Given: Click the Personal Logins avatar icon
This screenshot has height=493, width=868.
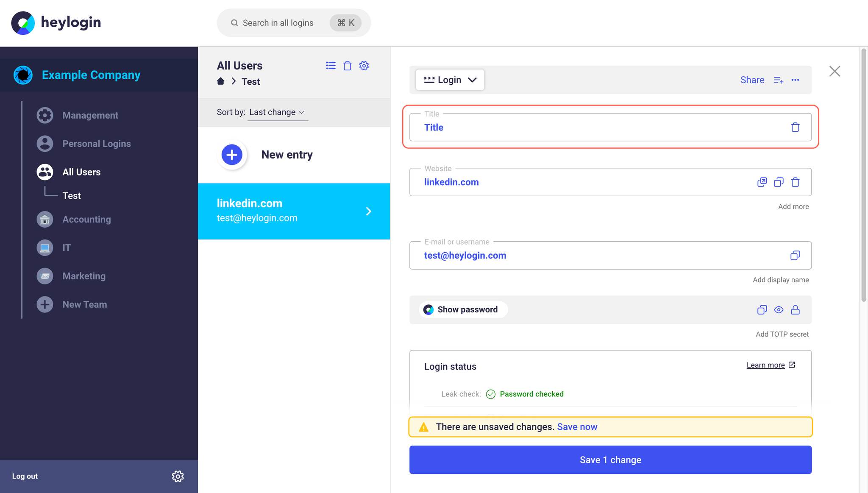Looking at the screenshot, I should point(45,144).
